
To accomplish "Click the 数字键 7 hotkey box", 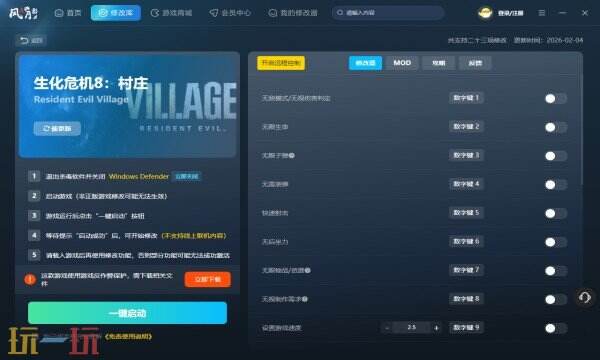I will [x=466, y=270].
